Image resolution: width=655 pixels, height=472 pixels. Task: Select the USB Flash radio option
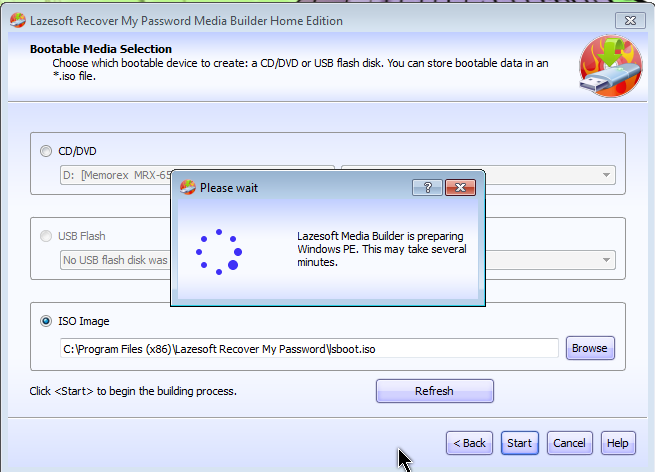pyautogui.click(x=46, y=236)
